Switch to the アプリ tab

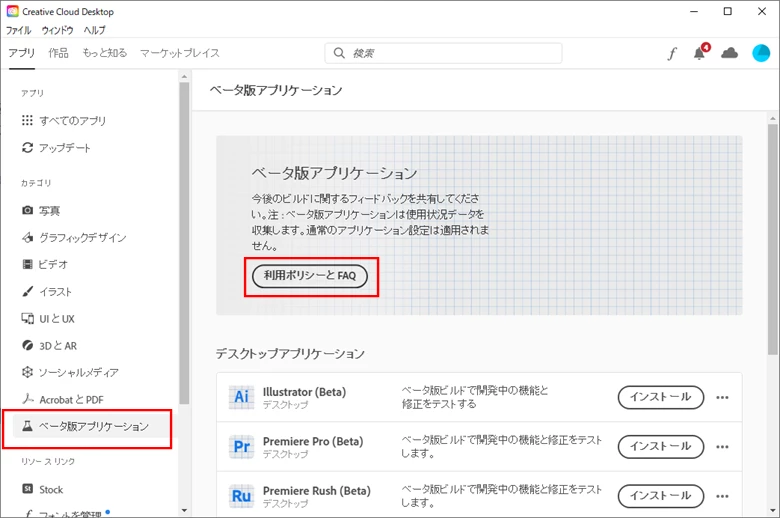click(21, 53)
